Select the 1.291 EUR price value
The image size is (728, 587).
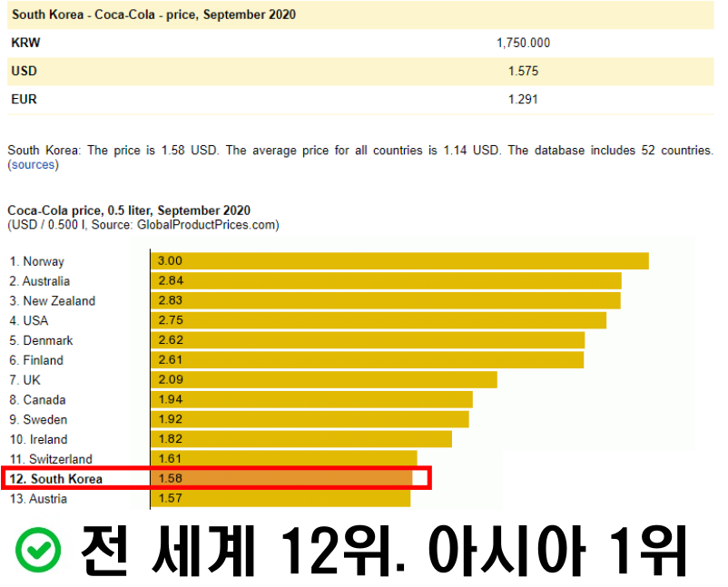point(523,99)
